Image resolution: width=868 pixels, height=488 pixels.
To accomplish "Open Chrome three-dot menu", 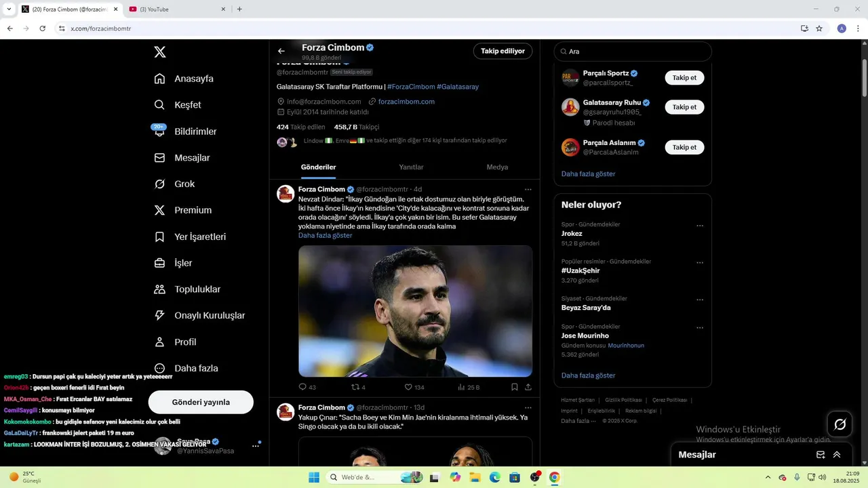I will point(858,28).
